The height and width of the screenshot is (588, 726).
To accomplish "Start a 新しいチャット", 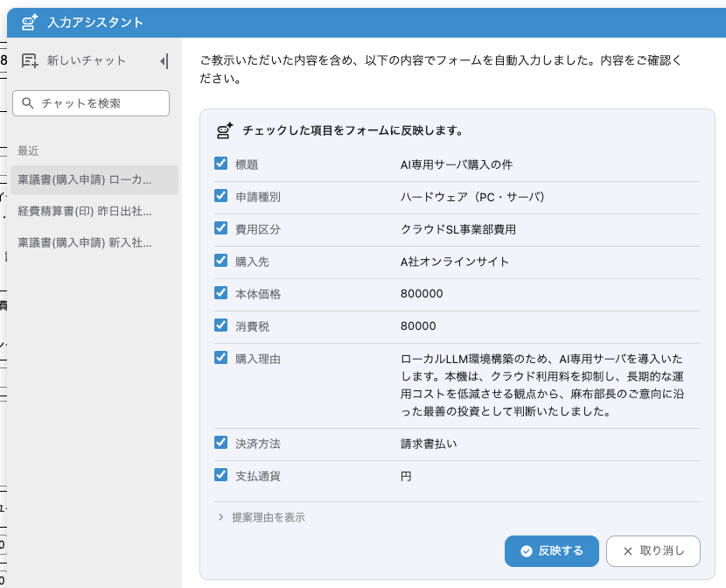I will (74, 60).
